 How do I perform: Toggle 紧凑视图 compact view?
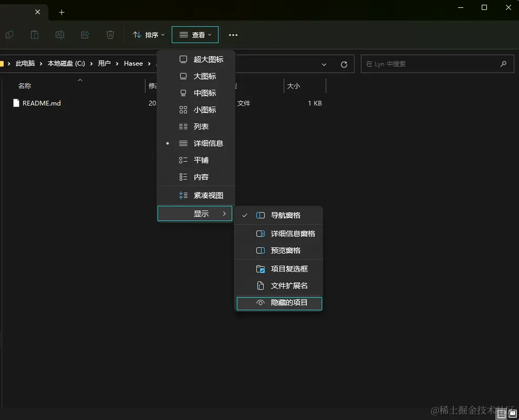(196, 195)
